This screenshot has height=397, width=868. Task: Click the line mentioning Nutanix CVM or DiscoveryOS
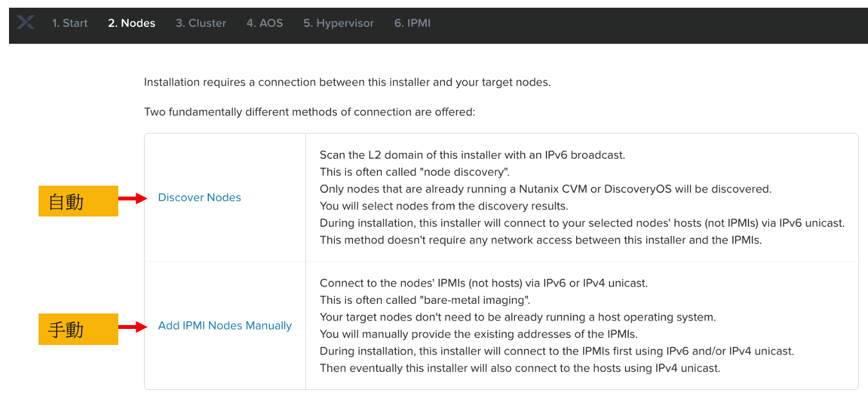pyautogui.click(x=545, y=189)
